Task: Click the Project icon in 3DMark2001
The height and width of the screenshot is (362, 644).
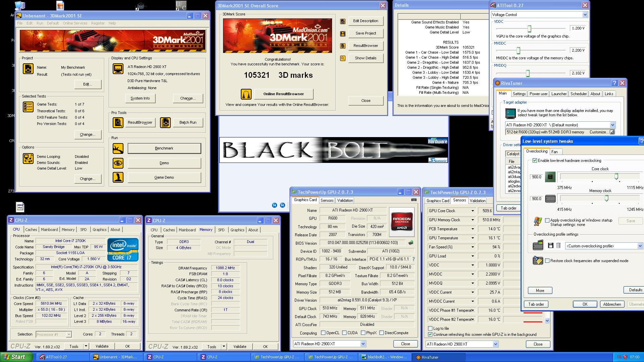Action: pyautogui.click(x=28, y=69)
